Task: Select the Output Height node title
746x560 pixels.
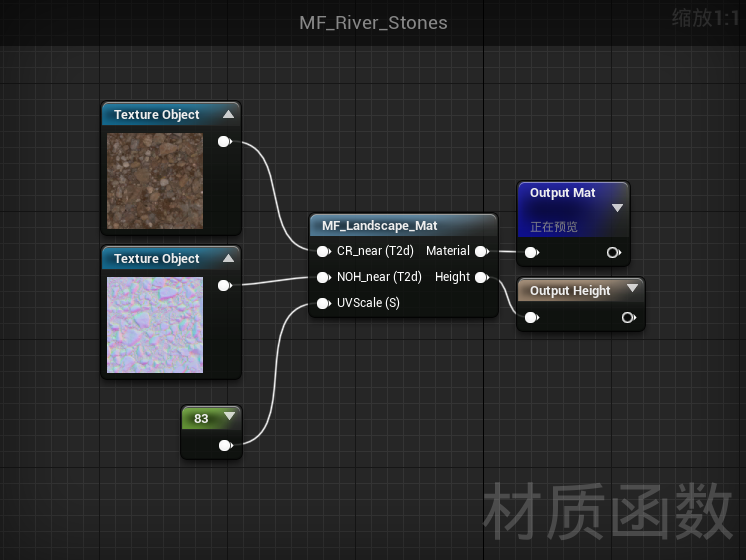Action: coord(570,290)
